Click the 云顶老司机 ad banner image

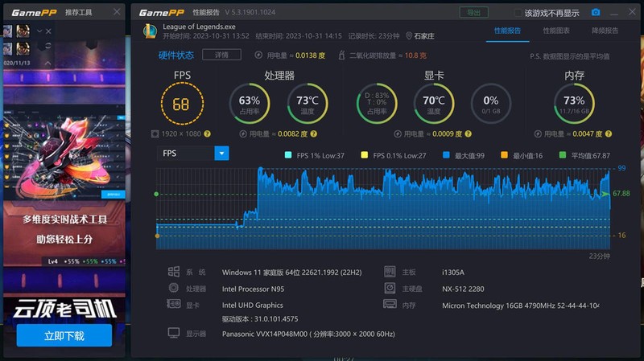pyautogui.click(x=64, y=309)
